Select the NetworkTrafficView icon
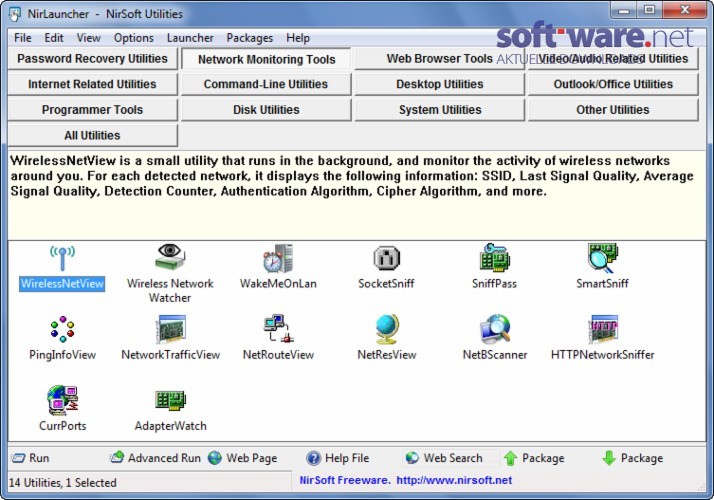The width and height of the screenshot is (714, 500). 170,329
